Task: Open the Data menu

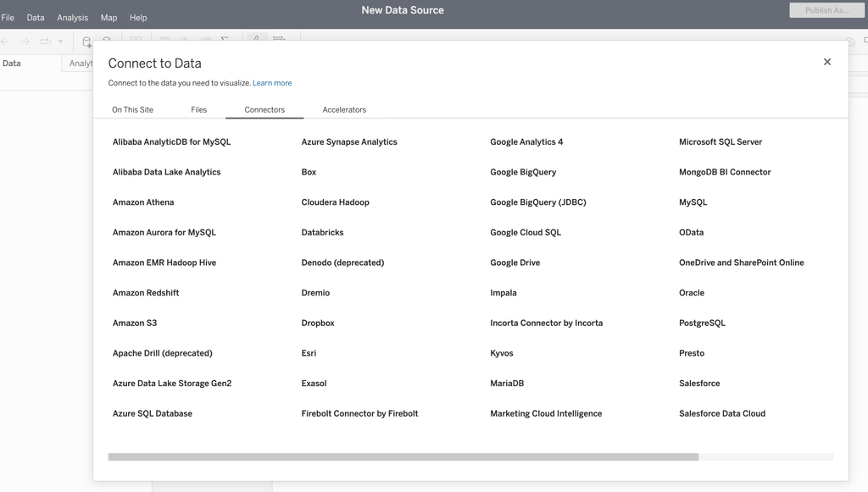Action: pos(36,18)
